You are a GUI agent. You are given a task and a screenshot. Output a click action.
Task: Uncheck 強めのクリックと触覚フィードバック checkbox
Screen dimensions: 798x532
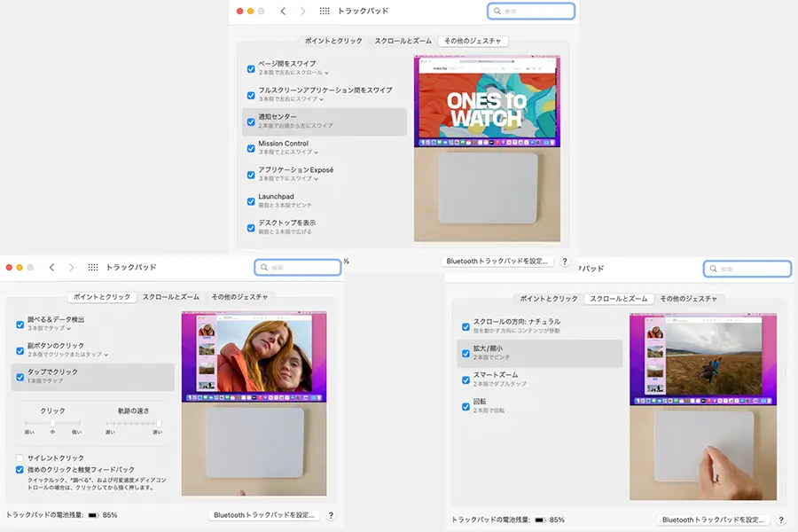click(20, 469)
